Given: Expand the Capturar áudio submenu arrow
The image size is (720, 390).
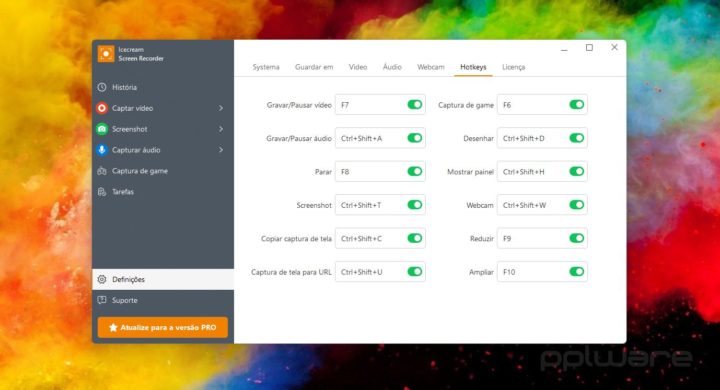Looking at the screenshot, I should coord(221,150).
